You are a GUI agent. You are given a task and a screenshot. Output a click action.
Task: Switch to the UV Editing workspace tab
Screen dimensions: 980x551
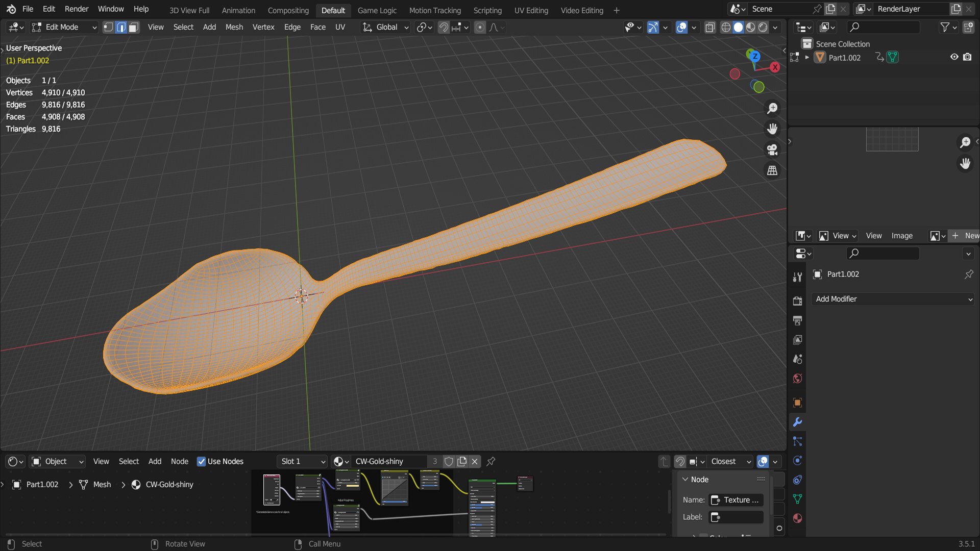coord(531,10)
